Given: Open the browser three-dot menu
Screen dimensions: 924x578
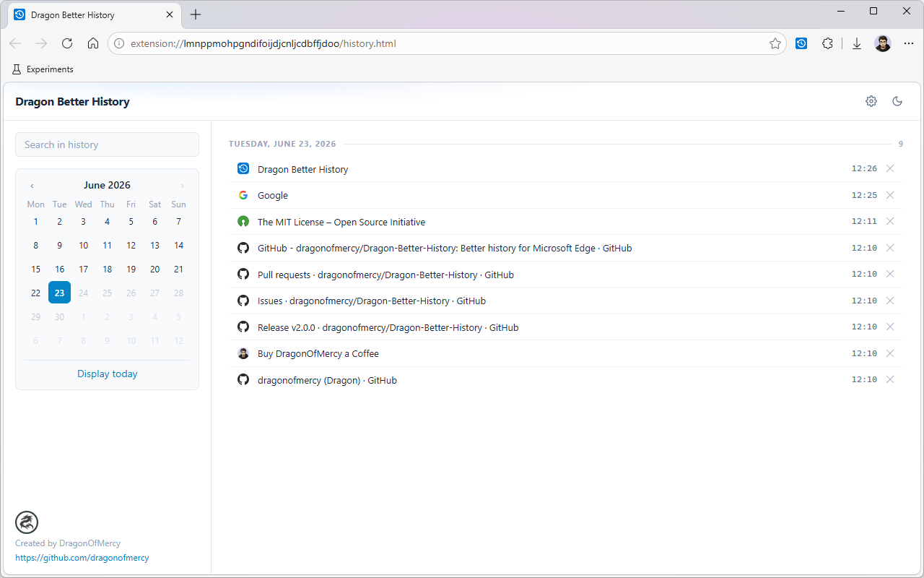Looking at the screenshot, I should point(909,43).
